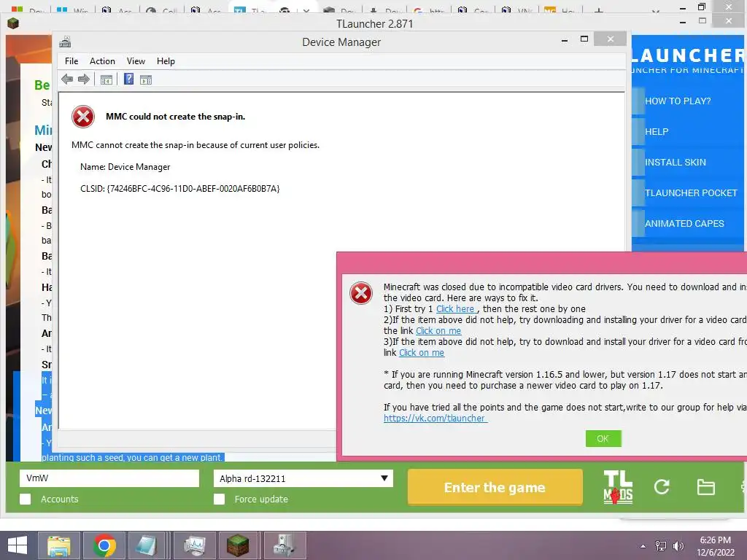Follow the 'Click on me' link in step 2
The height and width of the screenshot is (560, 747).
click(x=438, y=330)
